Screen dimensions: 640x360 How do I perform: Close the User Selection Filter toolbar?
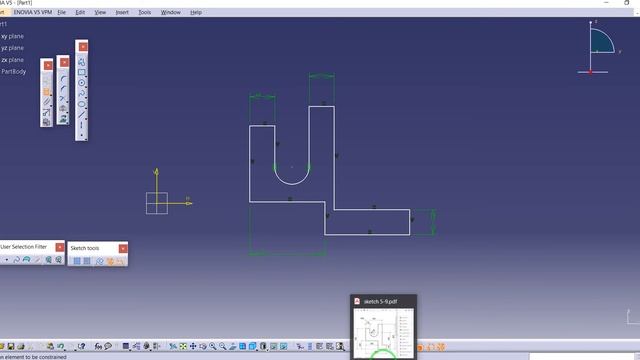(x=60, y=247)
